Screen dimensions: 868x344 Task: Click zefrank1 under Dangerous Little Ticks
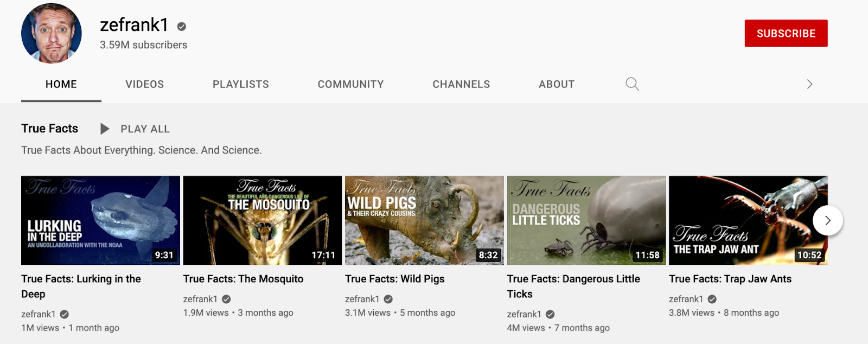(x=524, y=314)
